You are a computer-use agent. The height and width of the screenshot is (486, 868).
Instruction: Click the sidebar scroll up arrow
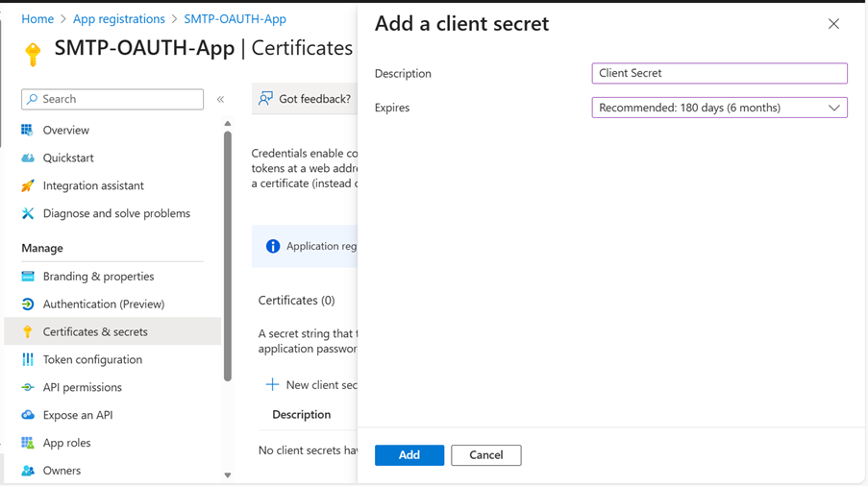coord(228,123)
